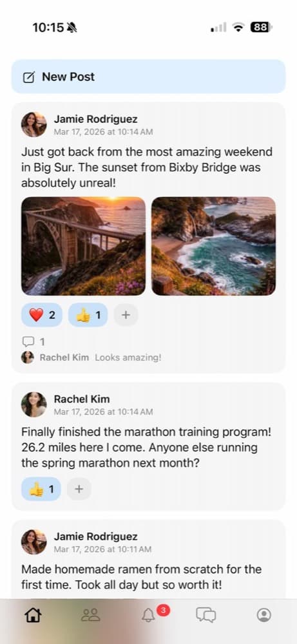Add a reaction to Rachel's marathon post
The width and height of the screenshot is (297, 644).
[x=79, y=489]
